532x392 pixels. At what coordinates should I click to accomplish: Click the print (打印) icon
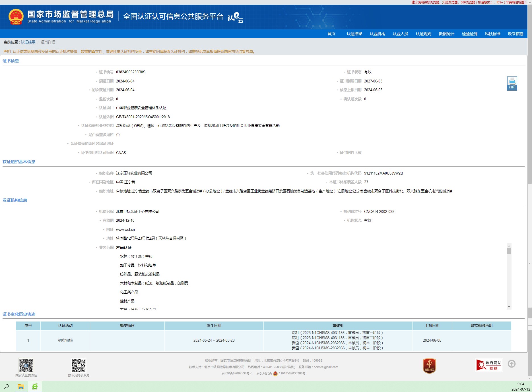pos(512,83)
